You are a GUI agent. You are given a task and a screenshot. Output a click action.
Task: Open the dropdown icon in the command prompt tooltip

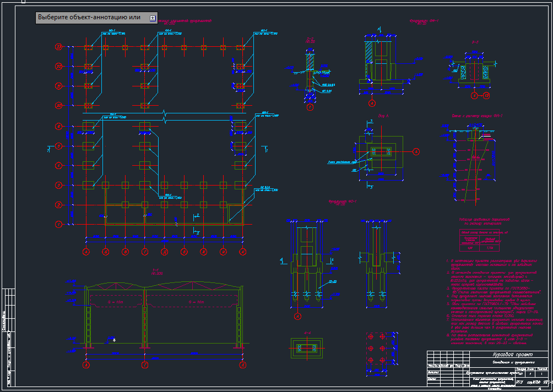tap(153, 18)
